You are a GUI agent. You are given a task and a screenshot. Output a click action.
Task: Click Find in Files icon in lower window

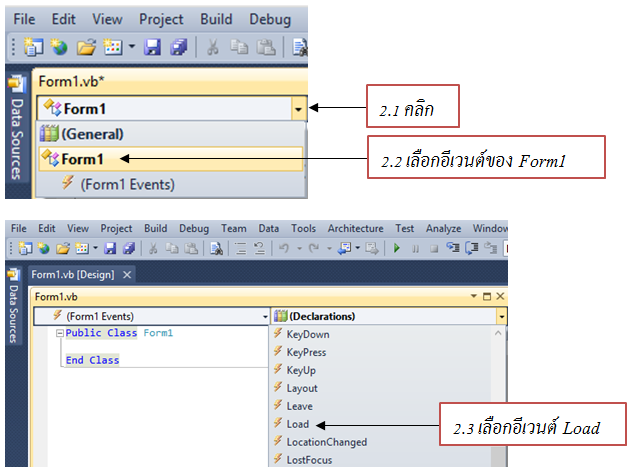216,248
